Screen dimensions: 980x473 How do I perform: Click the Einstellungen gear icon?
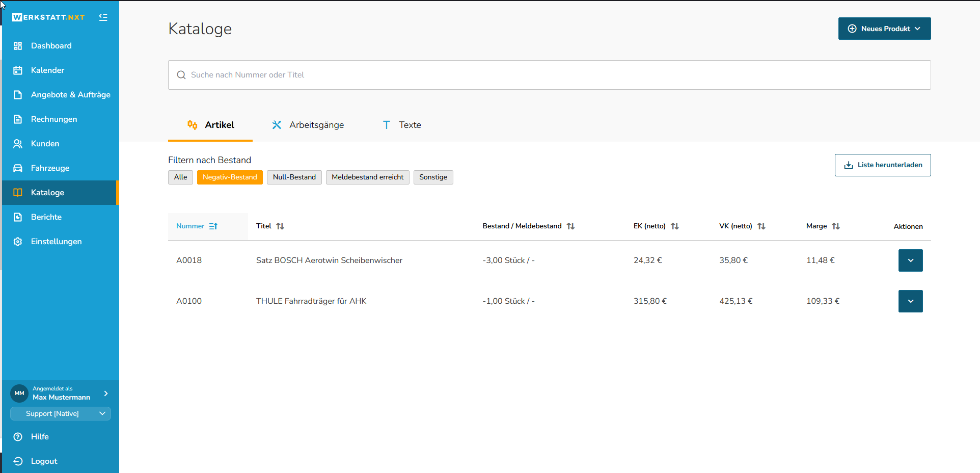18,242
